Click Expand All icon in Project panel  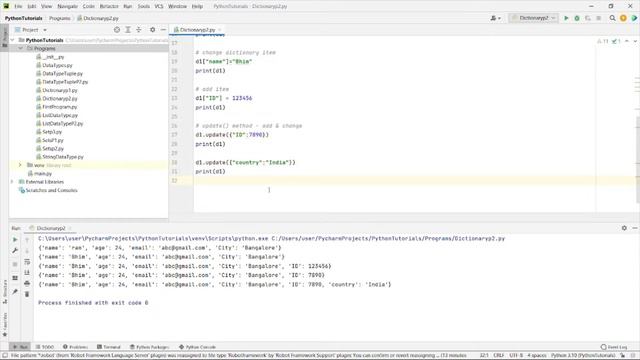pos(128,30)
